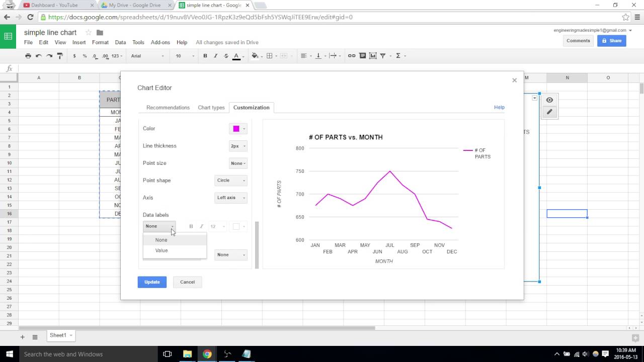Open the all sheets list icon
This screenshot has height=362, width=644.
(35, 337)
